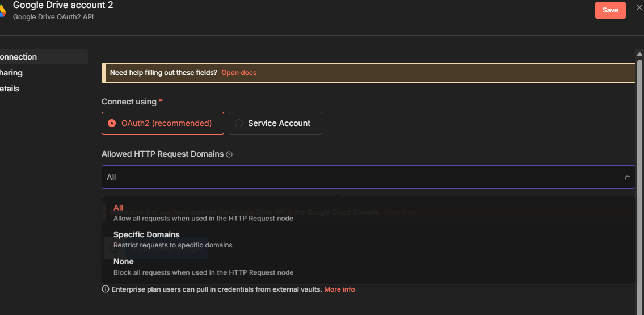This screenshot has height=315, width=644.
Task: Click the info icon beside Enterprise plan note
Action: click(105, 289)
